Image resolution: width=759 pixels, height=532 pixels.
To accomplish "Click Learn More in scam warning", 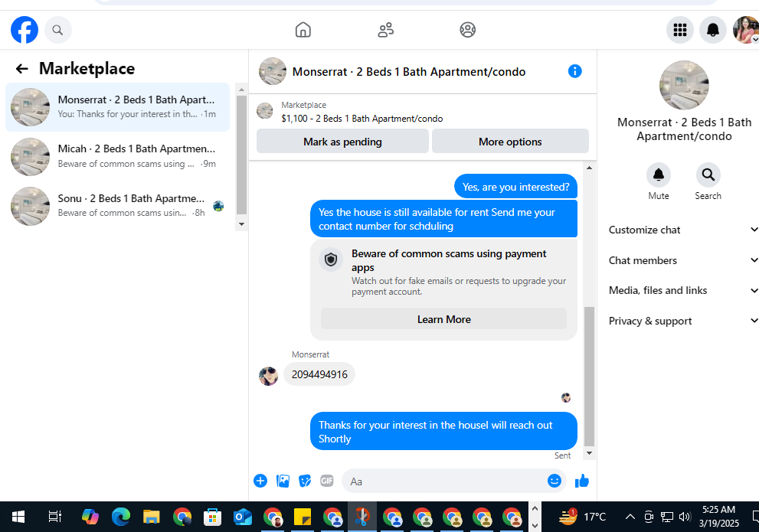I will (x=443, y=319).
